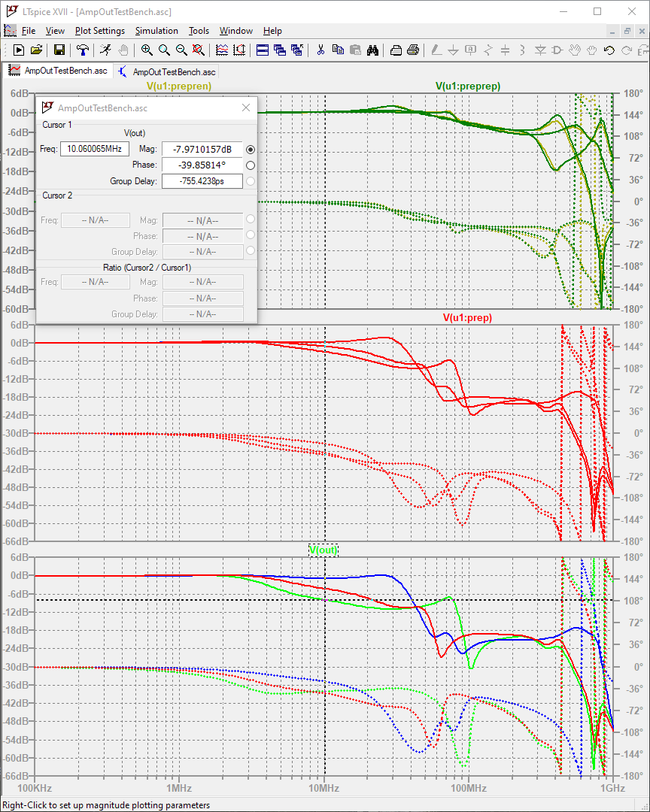
Task: Restore the inner plot window
Action: click(627, 31)
